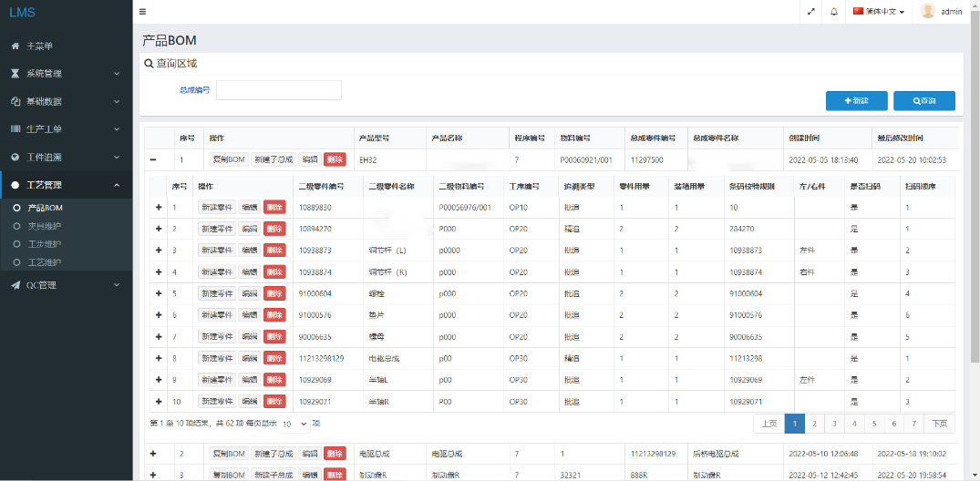Click the hourglass icon for 系统管理
Screen dimensions: 980x481
pos(15,74)
